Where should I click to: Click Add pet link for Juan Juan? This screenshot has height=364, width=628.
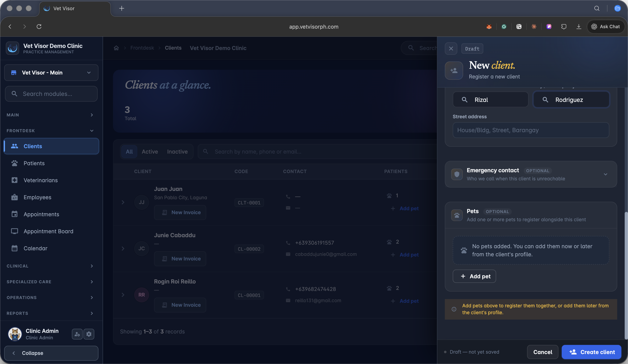point(405,208)
